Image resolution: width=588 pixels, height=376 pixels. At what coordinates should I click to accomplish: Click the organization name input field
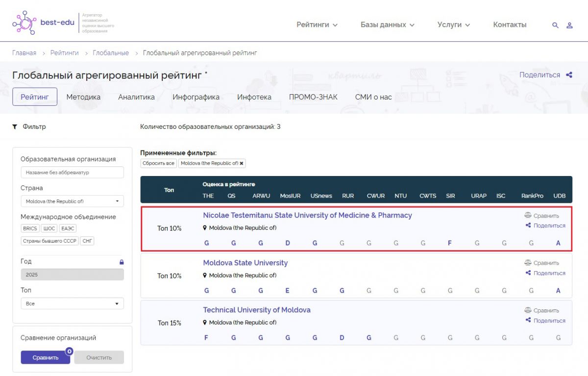[72, 173]
